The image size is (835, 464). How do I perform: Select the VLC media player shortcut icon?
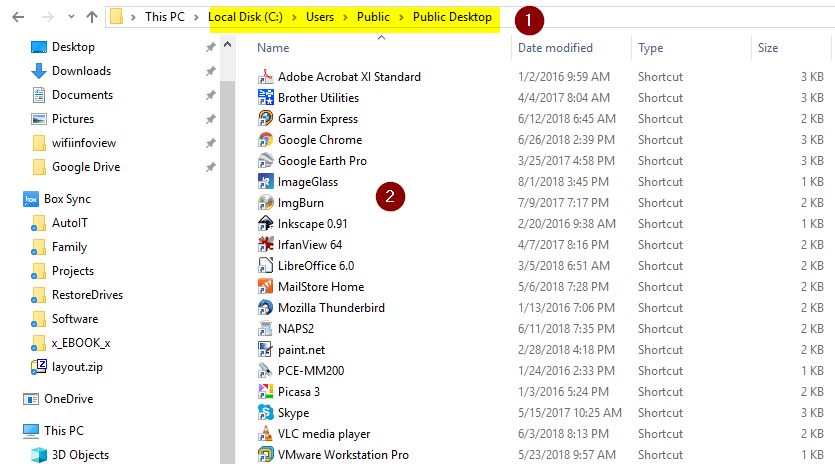265,434
